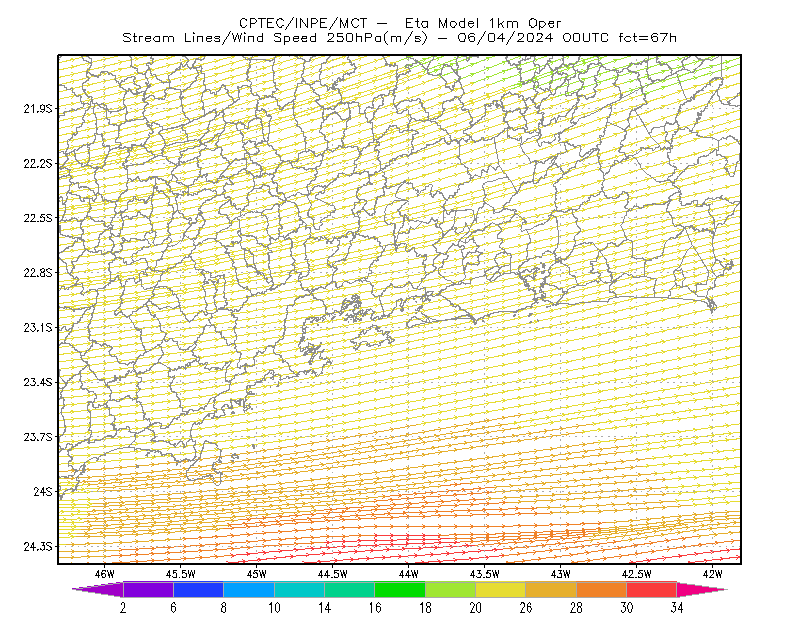Click the longitude label '43W'
The image size is (800, 618).
pyautogui.click(x=561, y=574)
